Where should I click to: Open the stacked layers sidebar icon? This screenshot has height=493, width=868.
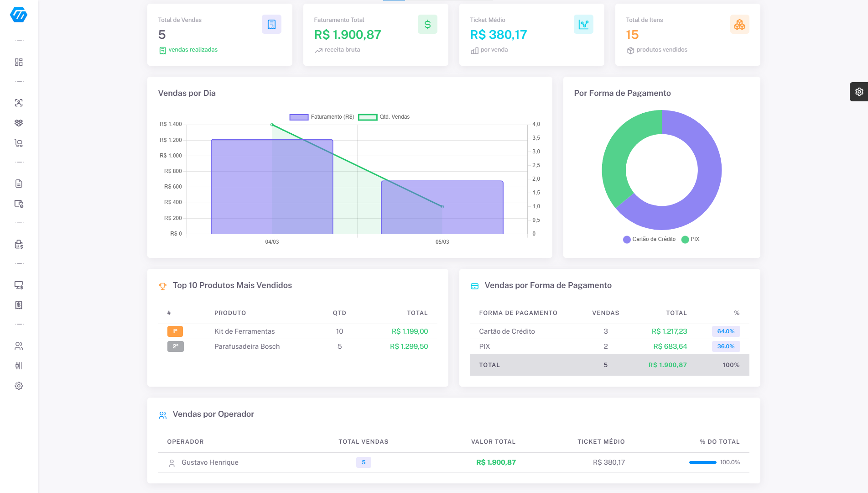click(x=19, y=123)
